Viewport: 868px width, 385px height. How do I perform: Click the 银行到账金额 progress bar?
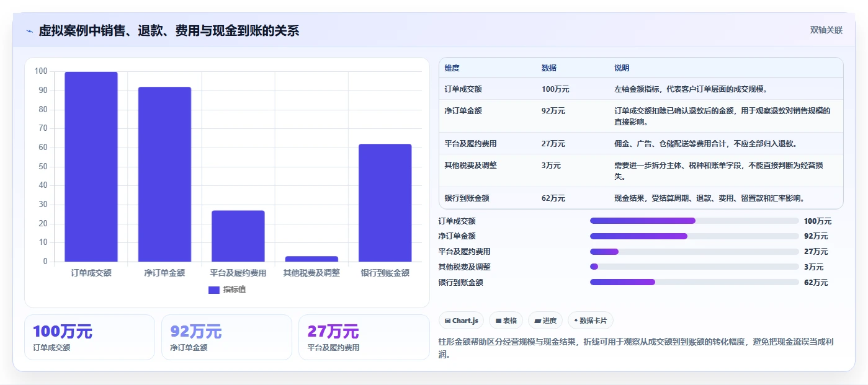pos(694,282)
